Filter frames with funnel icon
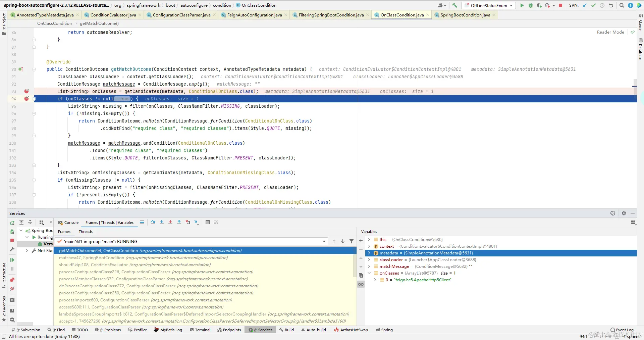This screenshot has width=644, height=340. click(352, 241)
